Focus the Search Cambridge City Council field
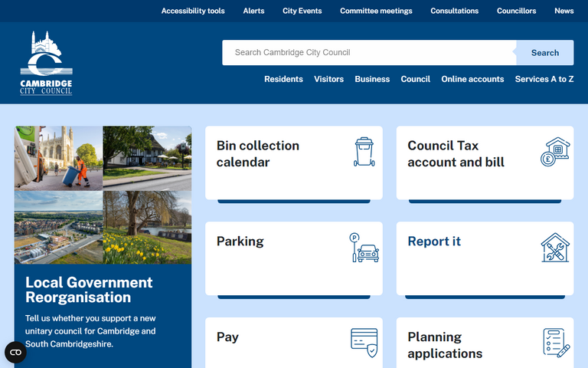The image size is (588, 368). [x=367, y=53]
